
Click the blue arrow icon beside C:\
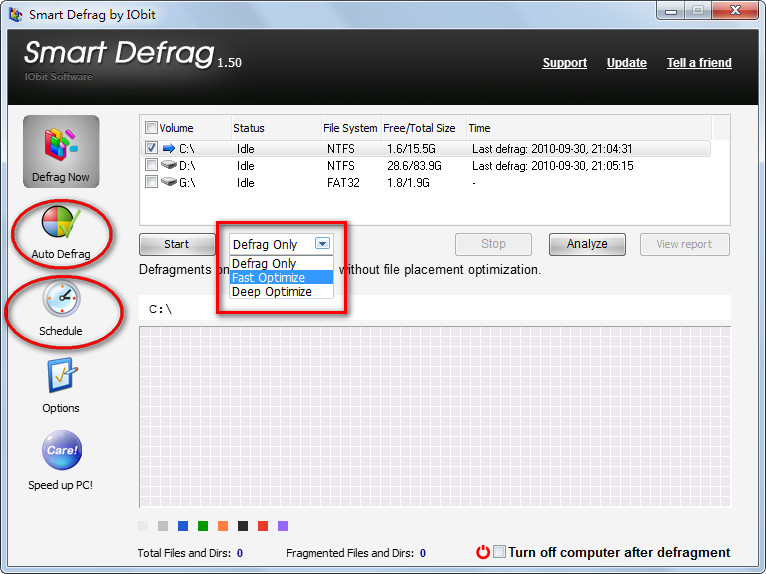coord(169,148)
